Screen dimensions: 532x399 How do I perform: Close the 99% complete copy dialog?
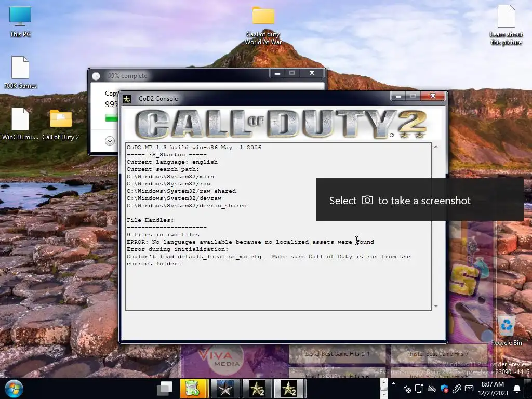pos(312,73)
